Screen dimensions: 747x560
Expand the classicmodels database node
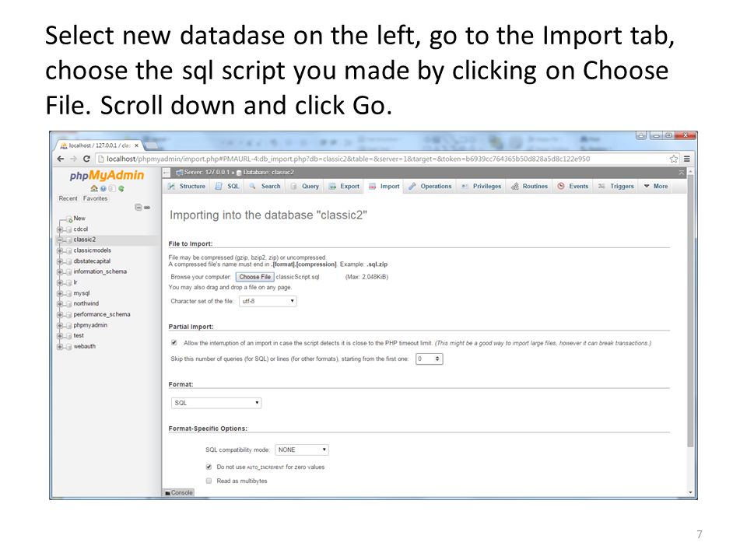click(x=60, y=250)
